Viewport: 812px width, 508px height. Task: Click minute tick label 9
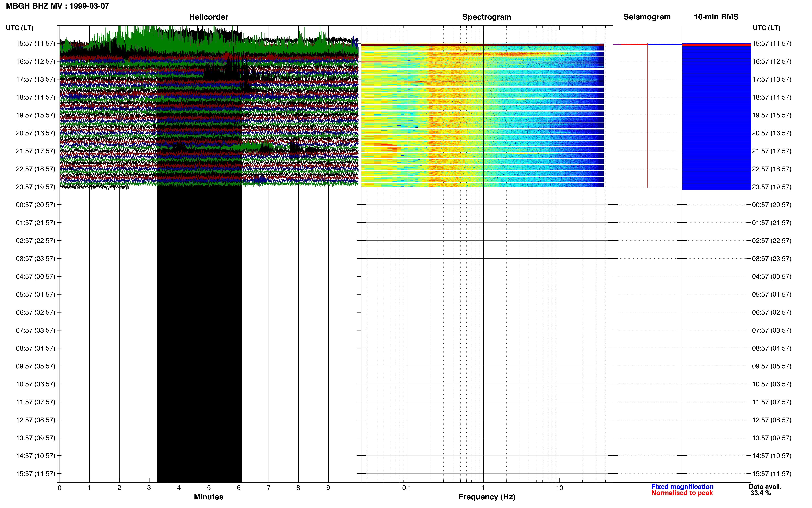[328, 487]
